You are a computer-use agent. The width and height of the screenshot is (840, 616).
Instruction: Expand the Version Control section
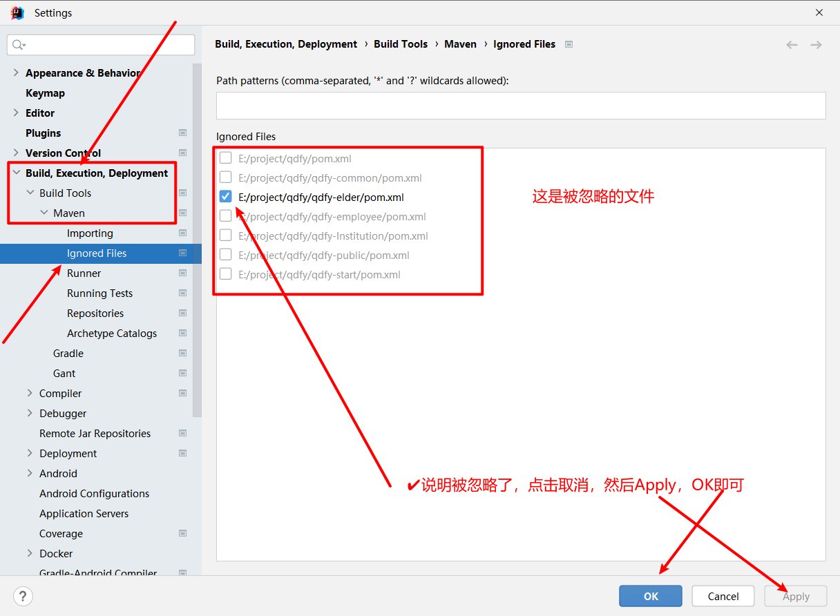[x=16, y=153]
